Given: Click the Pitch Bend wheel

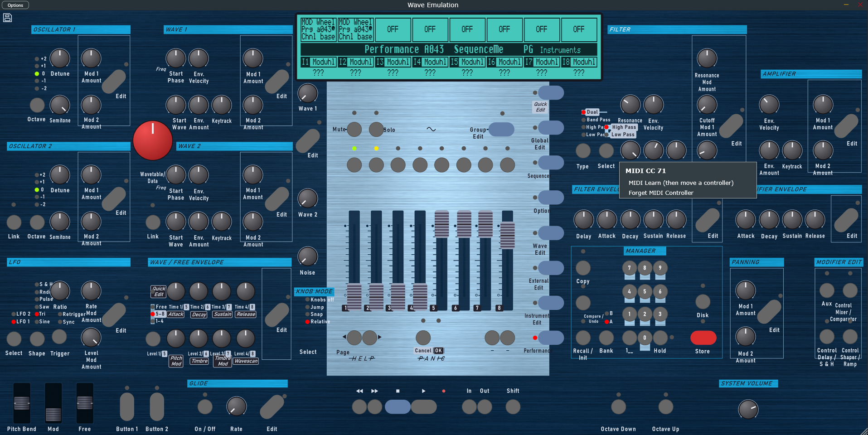Looking at the screenshot, I should (22, 403).
